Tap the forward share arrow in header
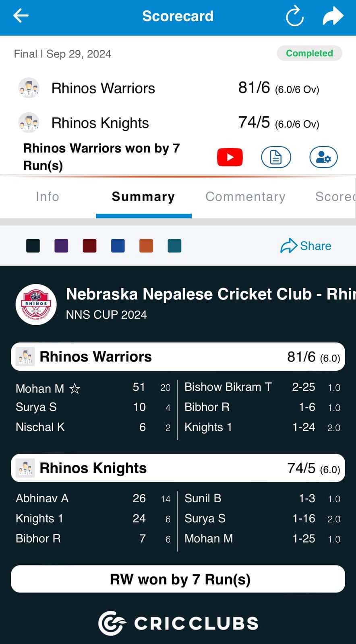 (x=333, y=16)
